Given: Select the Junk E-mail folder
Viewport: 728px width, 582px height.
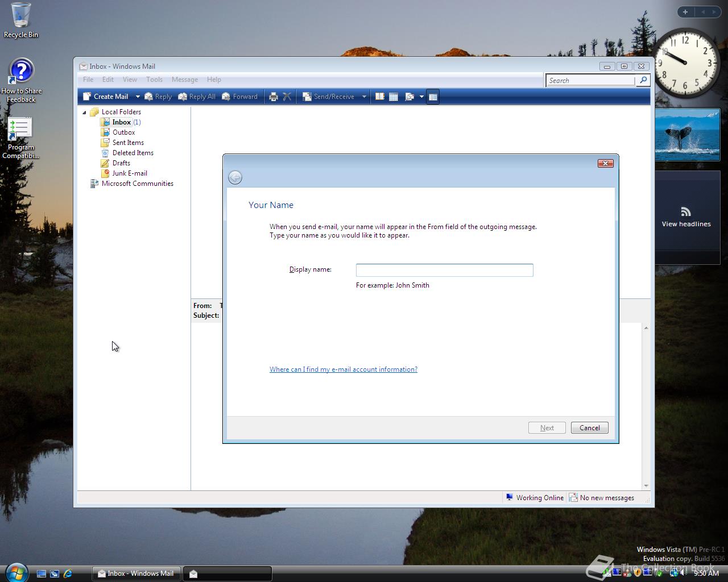Looking at the screenshot, I should [124, 173].
